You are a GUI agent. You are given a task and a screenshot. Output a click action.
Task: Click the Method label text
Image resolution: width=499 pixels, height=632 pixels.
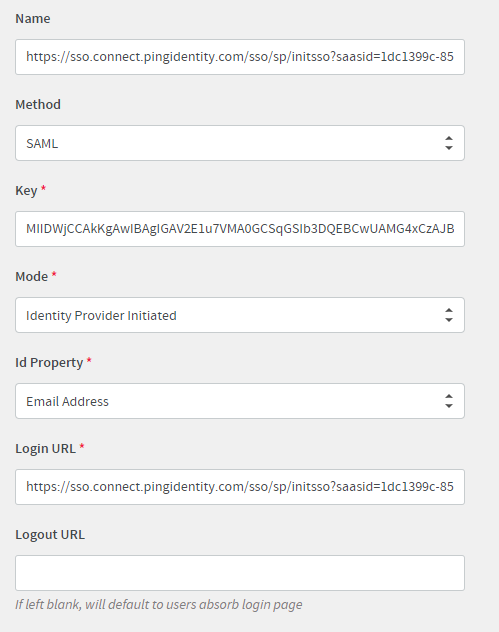38,104
